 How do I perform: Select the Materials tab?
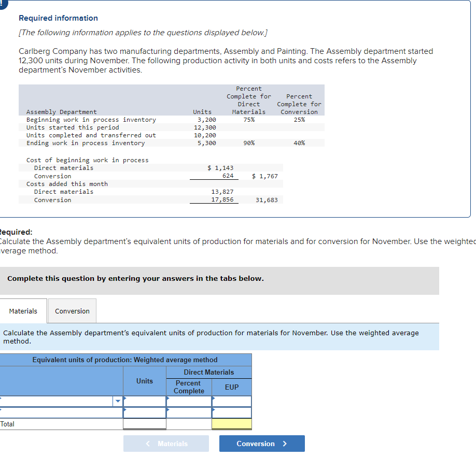(23, 311)
